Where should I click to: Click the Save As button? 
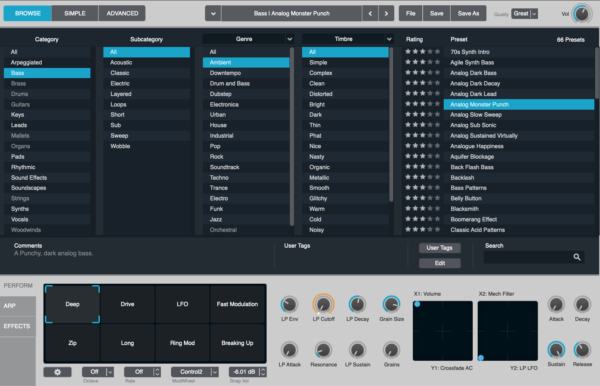coord(468,13)
